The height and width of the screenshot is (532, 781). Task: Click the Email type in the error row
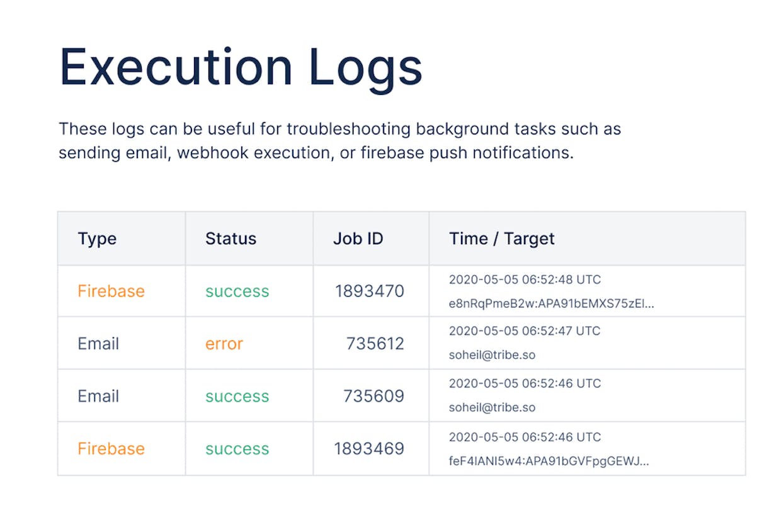pyautogui.click(x=98, y=344)
